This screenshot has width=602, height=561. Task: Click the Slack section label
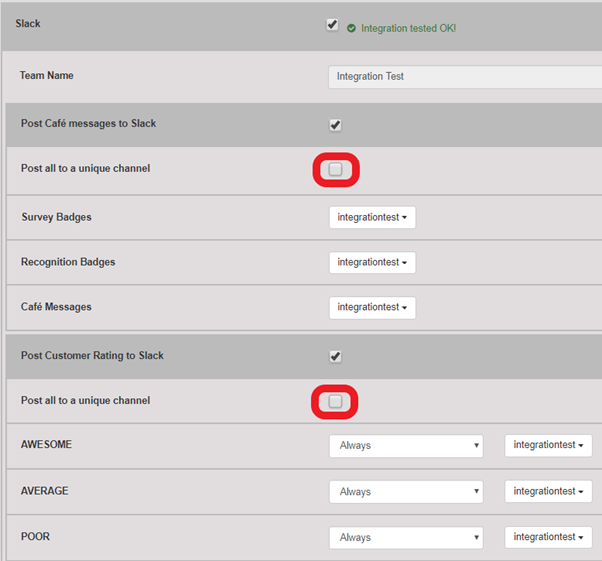point(28,23)
